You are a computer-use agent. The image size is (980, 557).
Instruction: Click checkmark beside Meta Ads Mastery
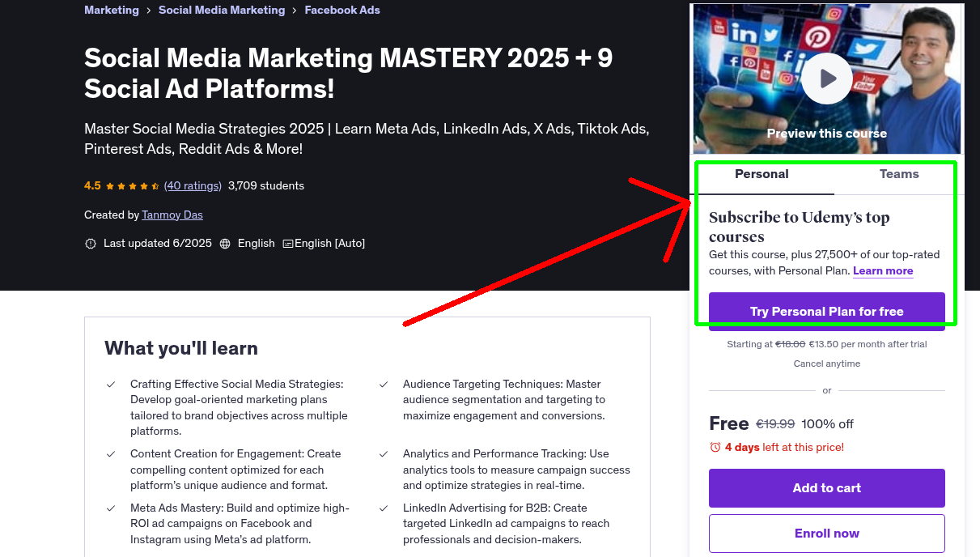point(111,508)
